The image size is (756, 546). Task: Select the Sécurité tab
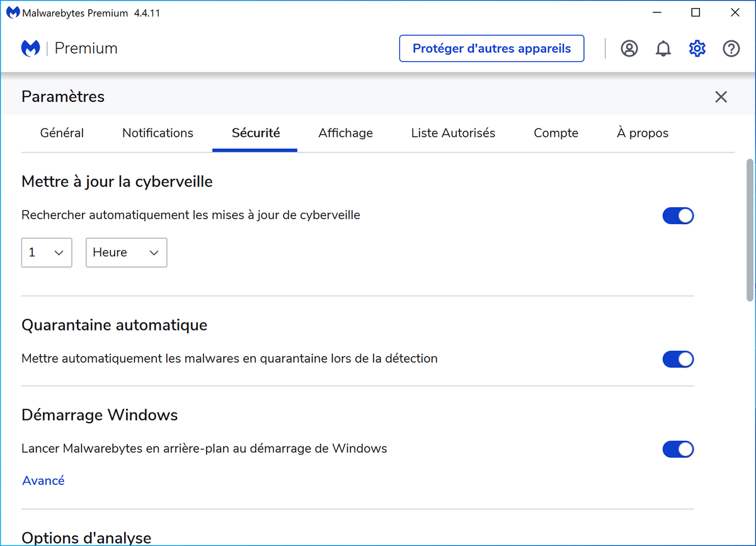click(256, 133)
